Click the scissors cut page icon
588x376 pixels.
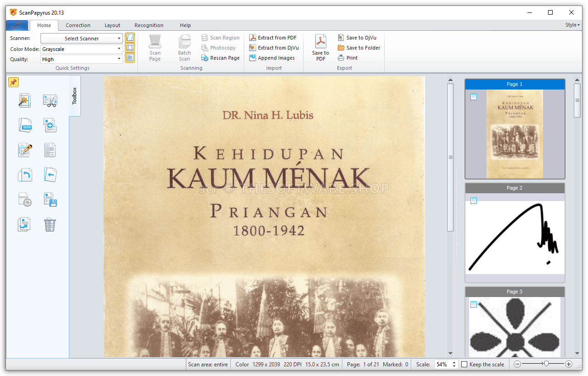pyautogui.click(x=50, y=101)
